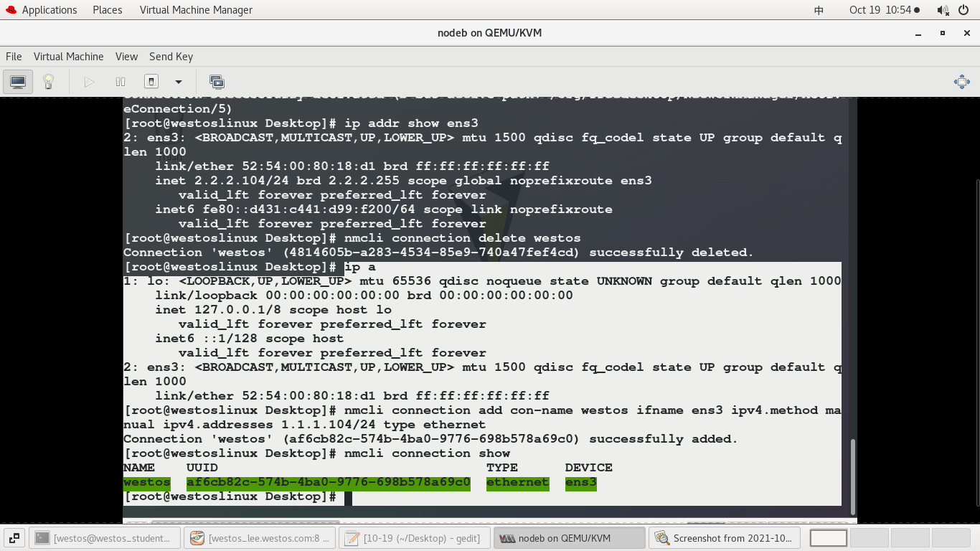Toggle the resize icon at toolbar's right end
The width and height of the screenshot is (980, 551).
pos(961,81)
